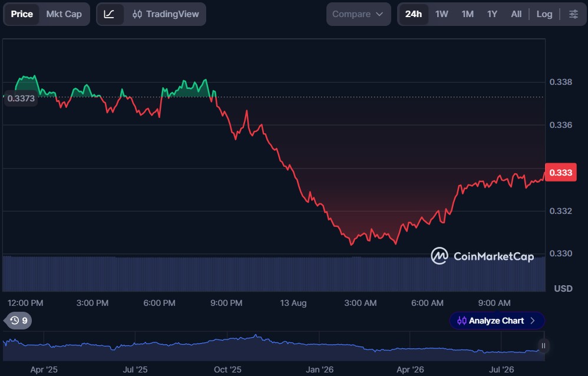
Task: Click the opening price label 0.3373
Action: coord(21,98)
